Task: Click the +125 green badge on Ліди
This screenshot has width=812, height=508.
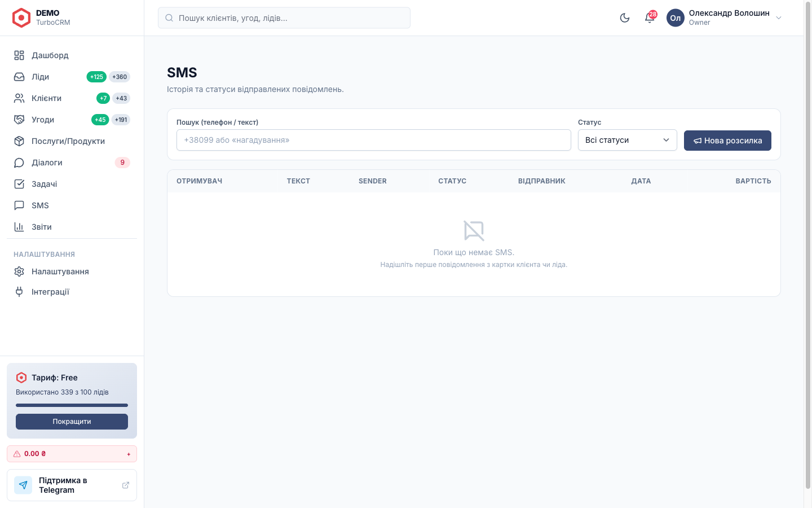Action: point(96,77)
